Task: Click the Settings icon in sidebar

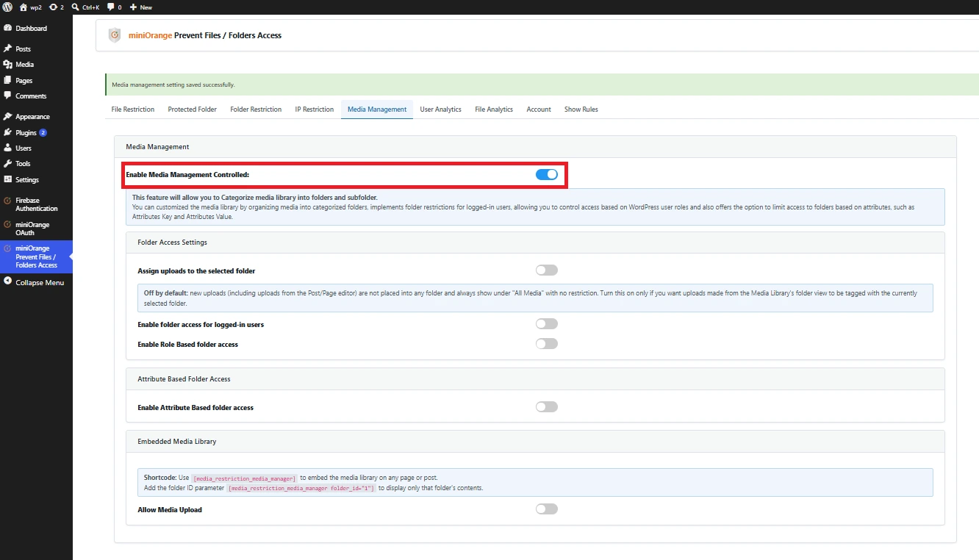Action: [x=7, y=179]
